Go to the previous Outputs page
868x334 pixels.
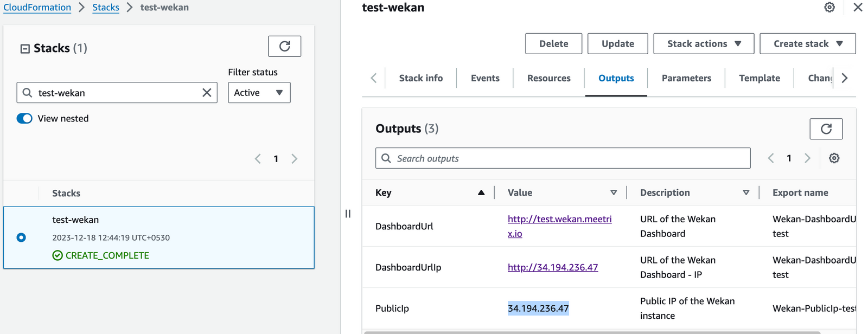tap(771, 158)
